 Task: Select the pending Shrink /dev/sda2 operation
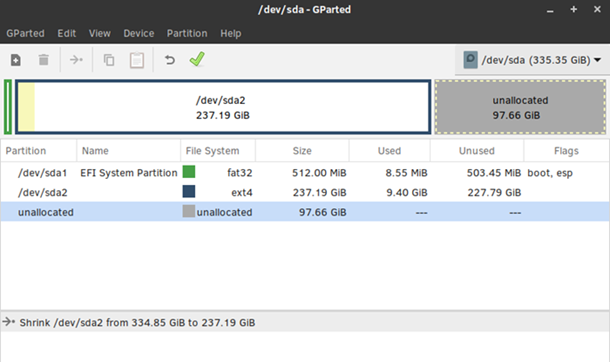pyautogui.click(x=305, y=322)
